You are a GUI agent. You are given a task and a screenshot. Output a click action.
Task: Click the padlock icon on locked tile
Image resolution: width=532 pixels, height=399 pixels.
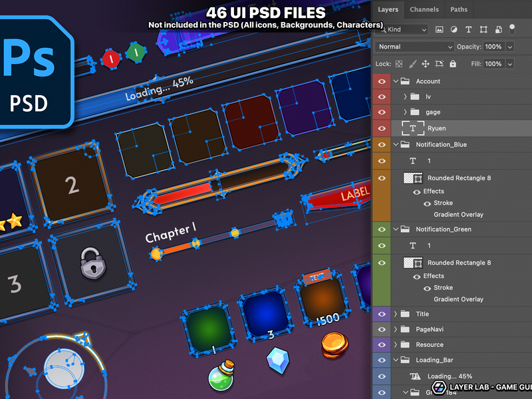pyautogui.click(x=92, y=263)
